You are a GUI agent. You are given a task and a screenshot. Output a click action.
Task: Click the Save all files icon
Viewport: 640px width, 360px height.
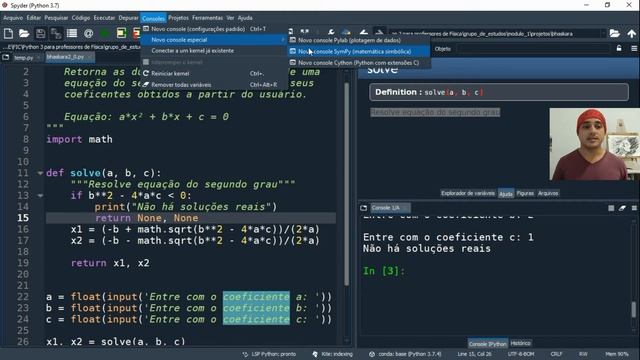point(56,33)
